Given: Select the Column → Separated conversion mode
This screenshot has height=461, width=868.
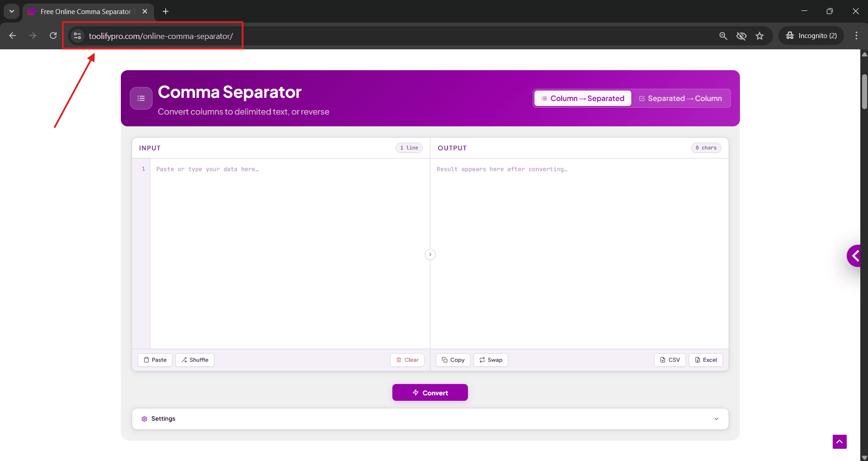Looking at the screenshot, I should (x=582, y=98).
